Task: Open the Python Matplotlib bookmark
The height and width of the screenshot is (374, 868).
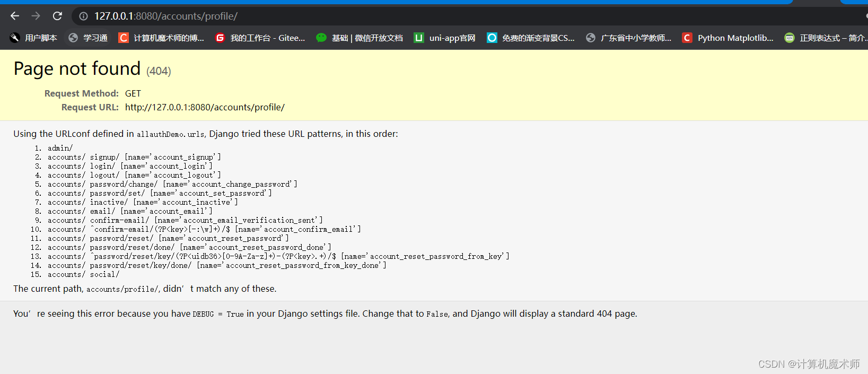Action: (x=727, y=38)
